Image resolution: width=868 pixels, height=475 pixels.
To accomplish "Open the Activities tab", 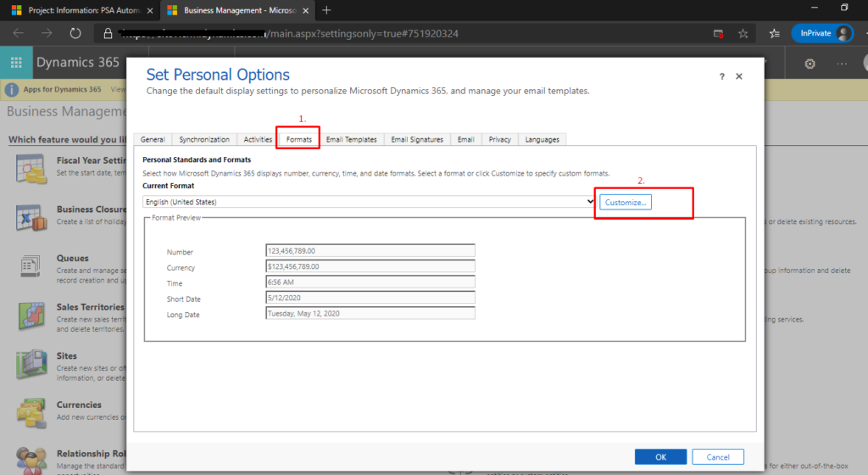I will coord(258,139).
